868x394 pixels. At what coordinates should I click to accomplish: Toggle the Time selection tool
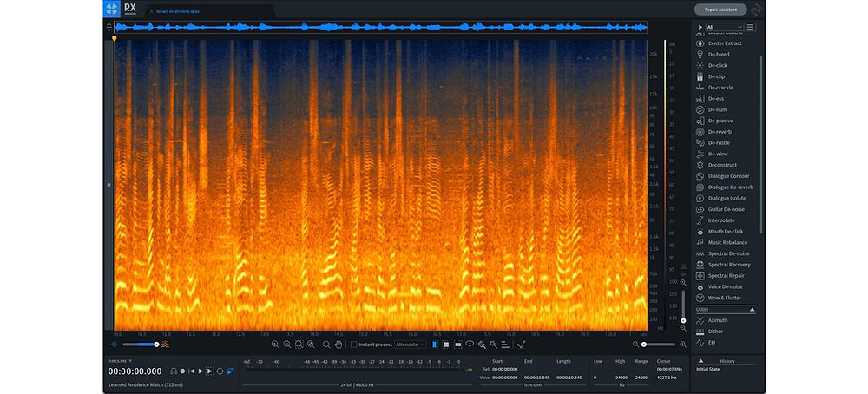coord(434,345)
